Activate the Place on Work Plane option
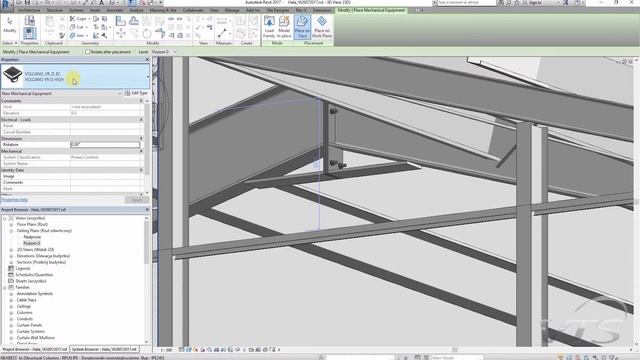Image resolution: width=640 pixels, height=360 pixels. pos(322,27)
